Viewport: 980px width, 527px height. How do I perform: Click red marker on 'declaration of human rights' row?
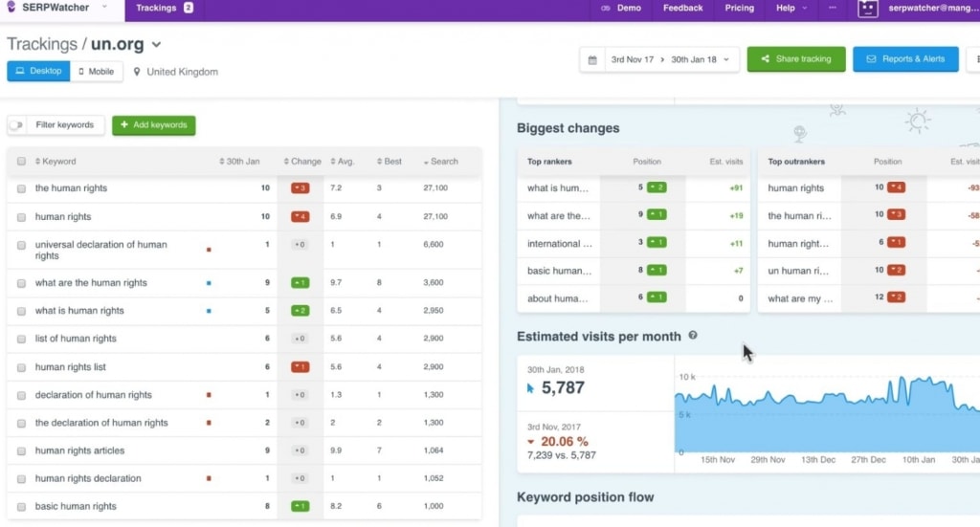tap(209, 395)
